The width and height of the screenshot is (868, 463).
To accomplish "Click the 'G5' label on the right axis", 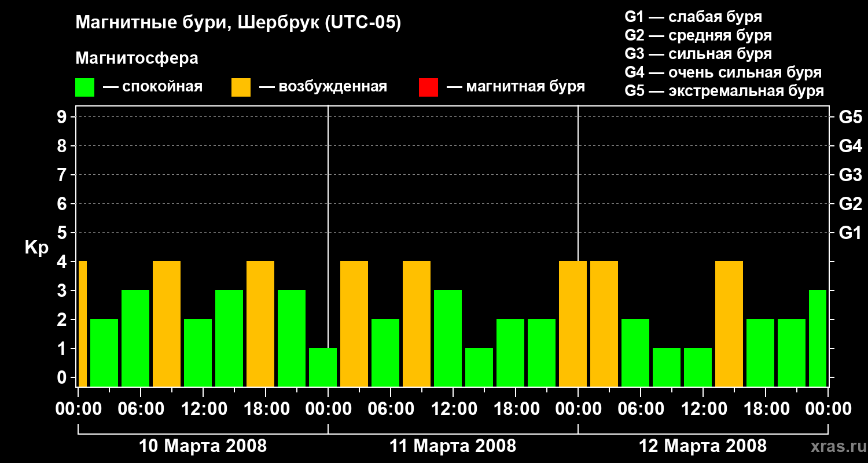I will 850,117.
